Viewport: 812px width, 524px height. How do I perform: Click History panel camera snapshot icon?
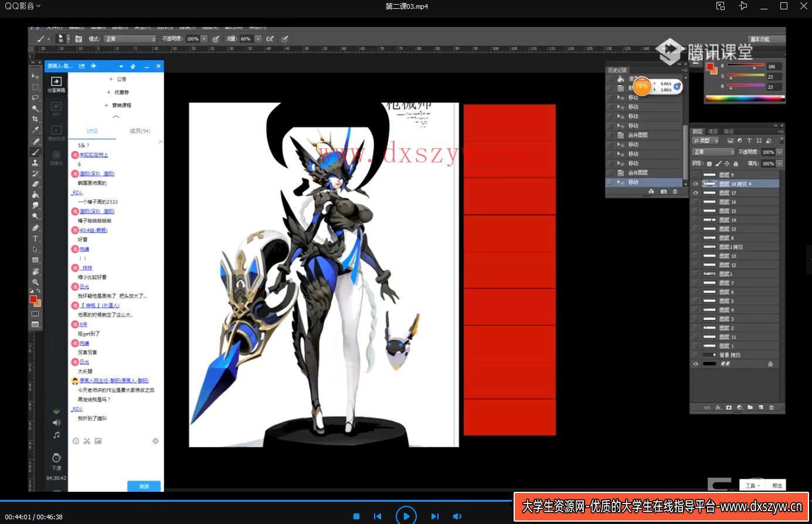[x=663, y=192]
